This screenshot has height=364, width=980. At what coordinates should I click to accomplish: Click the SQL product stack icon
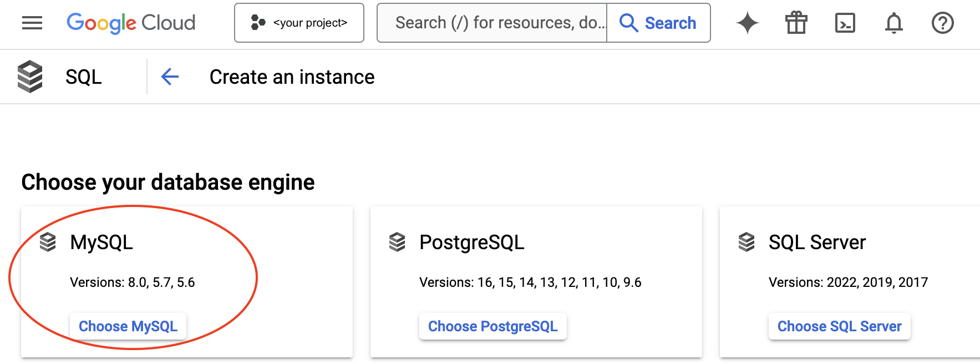click(30, 77)
